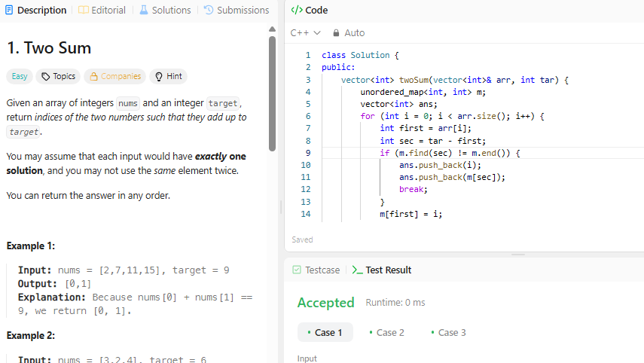Click the Submissions history clock icon

(209, 10)
